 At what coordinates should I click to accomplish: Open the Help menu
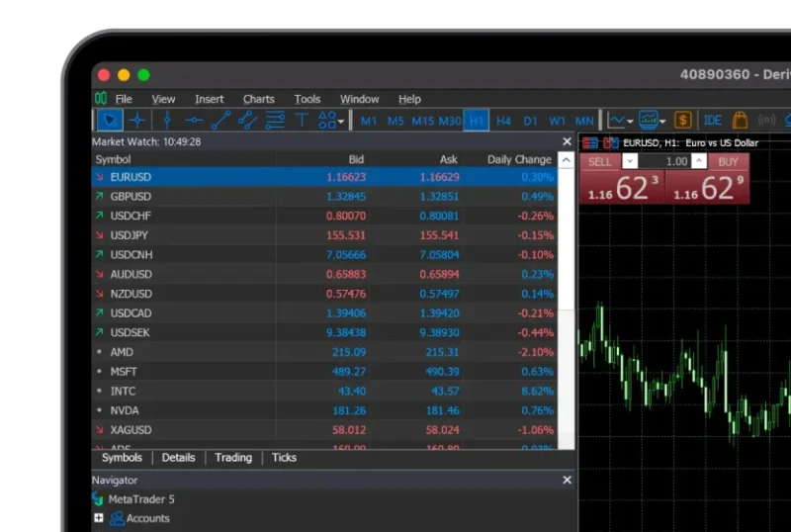(x=409, y=99)
